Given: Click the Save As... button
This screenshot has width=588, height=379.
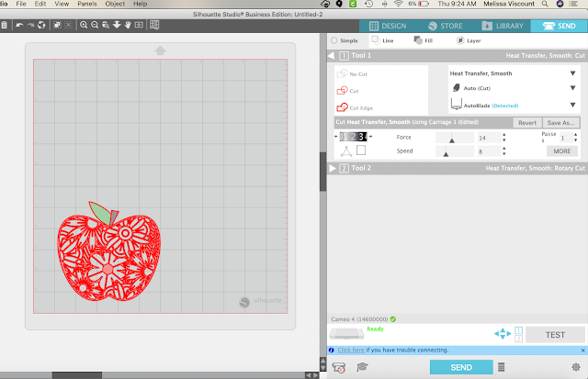Looking at the screenshot, I should tap(560, 123).
